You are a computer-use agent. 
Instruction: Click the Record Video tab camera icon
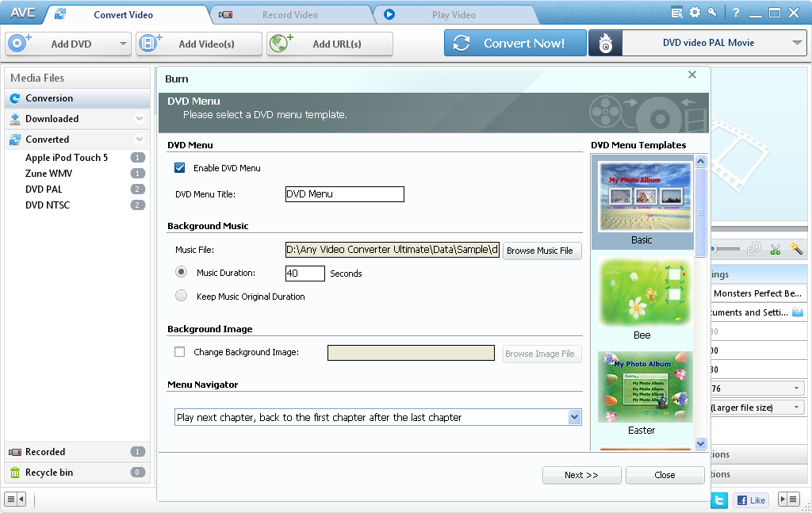coord(225,15)
